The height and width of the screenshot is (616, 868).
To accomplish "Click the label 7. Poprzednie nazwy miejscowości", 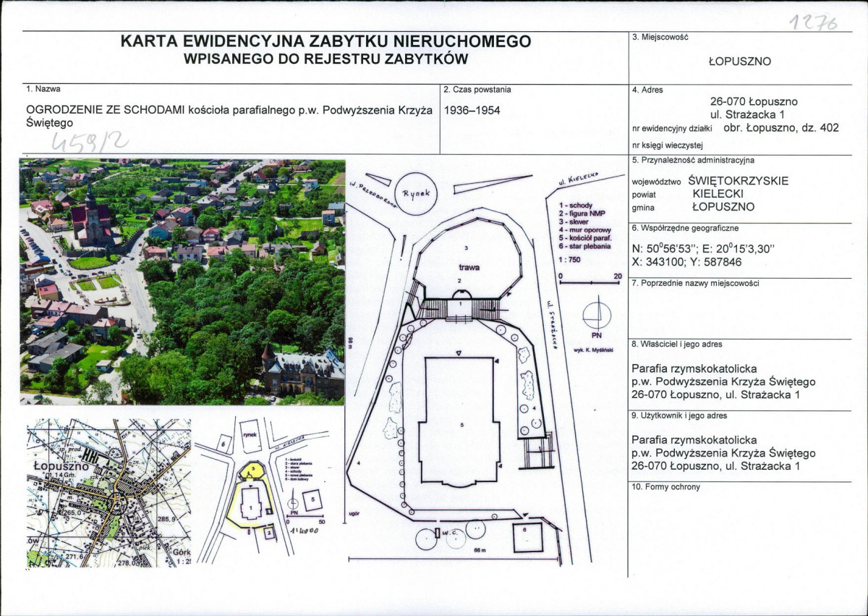I will 695,283.
